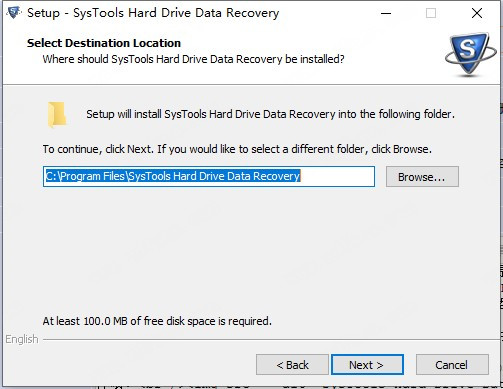The width and height of the screenshot is (503, 389).
Task: Click the 'To continue, click Next' instruction text
Action: pyautogui.click(x=237, y=149)
